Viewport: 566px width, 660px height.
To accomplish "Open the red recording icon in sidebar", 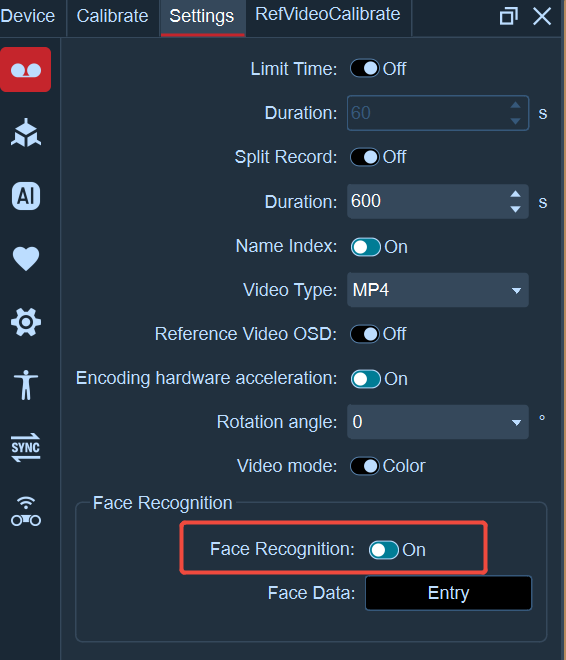I will (26, 69).
